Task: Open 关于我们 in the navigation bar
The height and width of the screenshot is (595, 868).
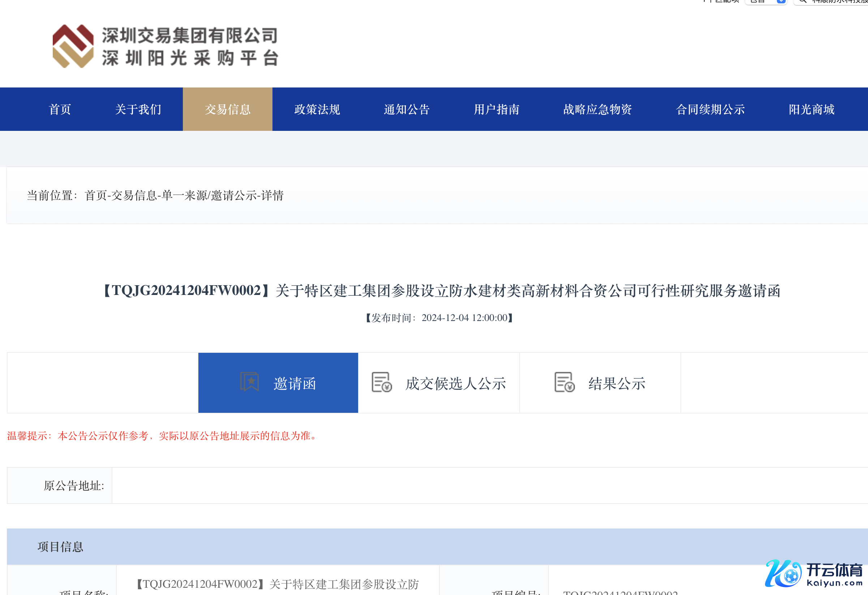Action: click(x=138, y=110)
